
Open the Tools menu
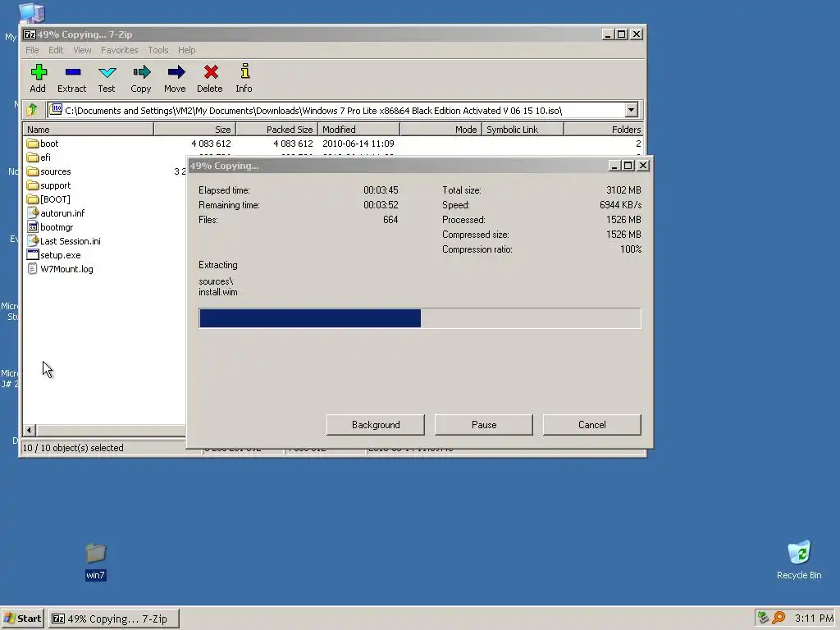tap(158, 50)
